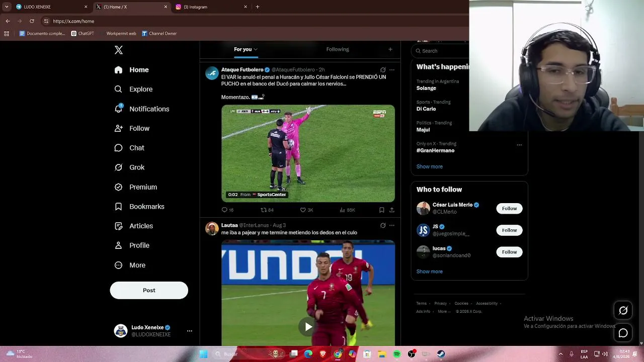Image resolution: width=644 pixels, height=362 pixels.
Task: Open the Majul trending topic
Action: (x=423, y=130)
